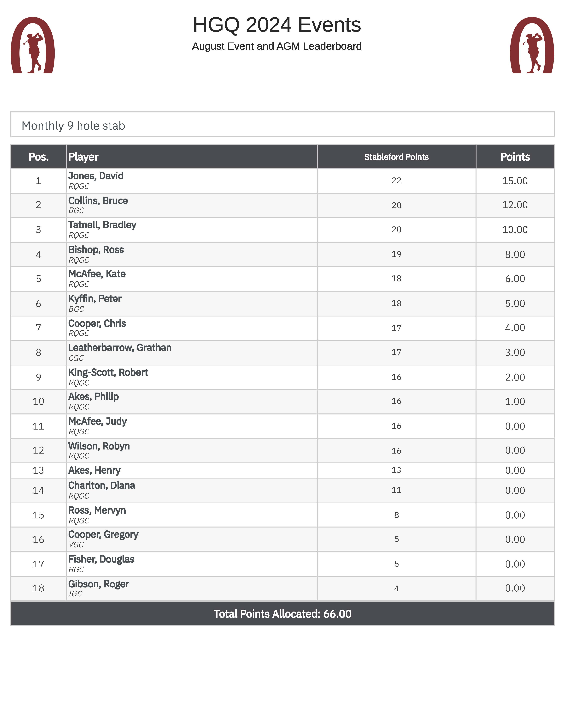Select Akes, Henry in the table
Image resolution: width=565 pixels, height=728 pixels.
point(94,470)
